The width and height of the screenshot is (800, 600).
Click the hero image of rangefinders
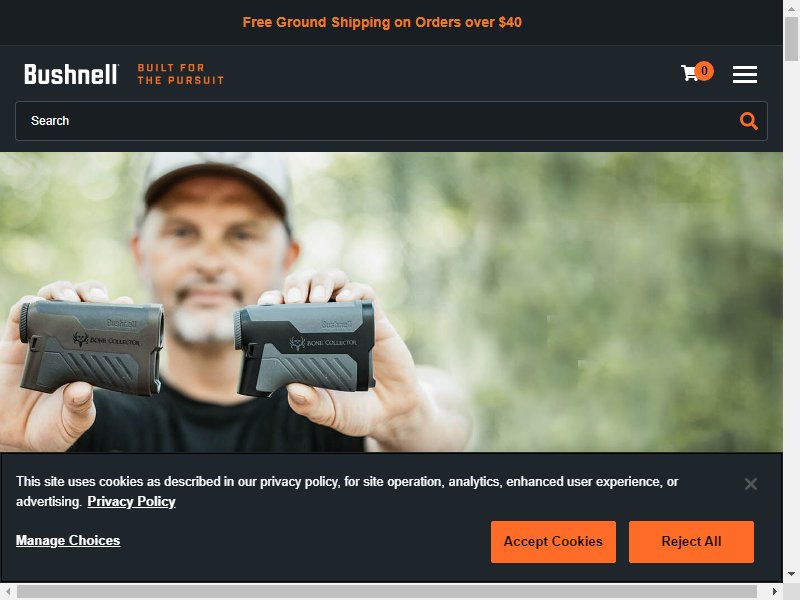click(391, 302)
